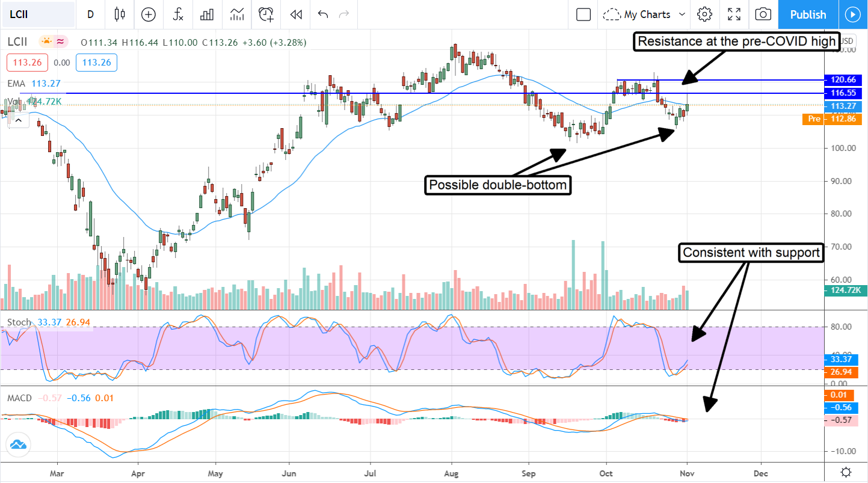Open the fx Indicators menu
Image resolution: width=868 pixels, height=483 pixels.
click(178, 14)
